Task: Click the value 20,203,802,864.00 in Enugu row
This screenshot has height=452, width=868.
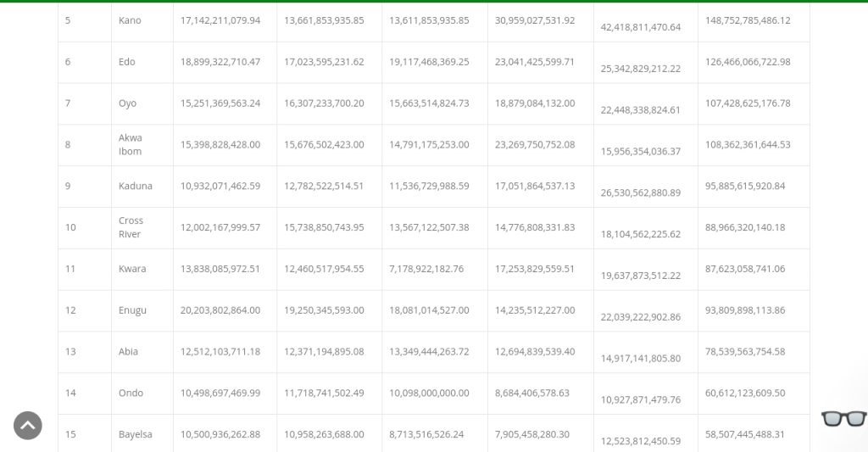Action: tap(220, 310)
